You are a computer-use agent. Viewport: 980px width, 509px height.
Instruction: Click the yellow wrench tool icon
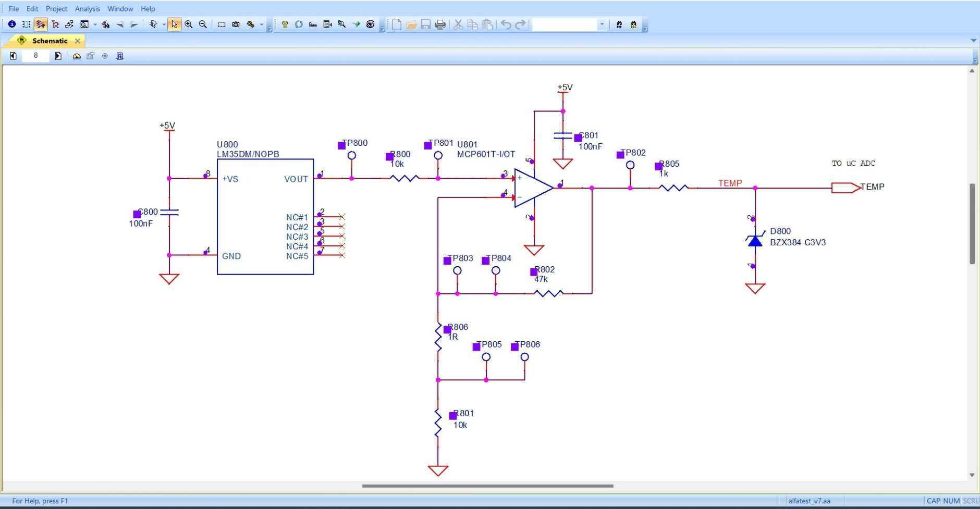click(x=285, y=24)
